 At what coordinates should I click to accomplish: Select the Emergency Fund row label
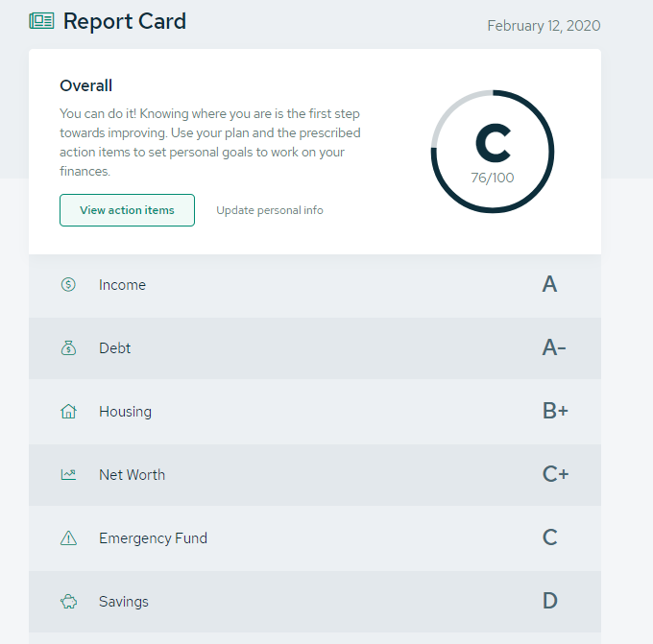[x=153, y=538]
